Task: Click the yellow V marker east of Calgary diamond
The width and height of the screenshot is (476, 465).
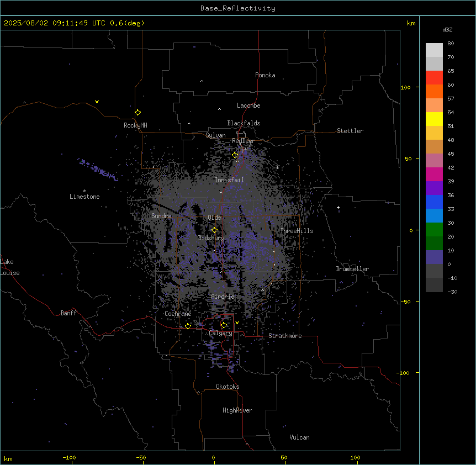Action: click(x=237, y=323)
